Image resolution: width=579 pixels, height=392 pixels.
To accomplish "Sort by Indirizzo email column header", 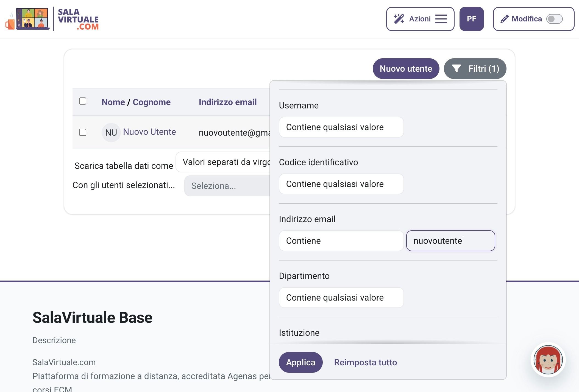I will (x=228, y=102).
